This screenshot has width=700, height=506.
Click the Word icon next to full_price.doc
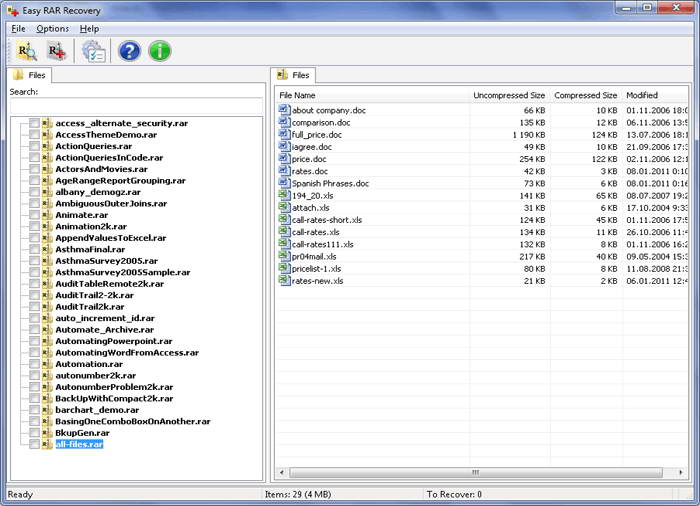(284, 134)
